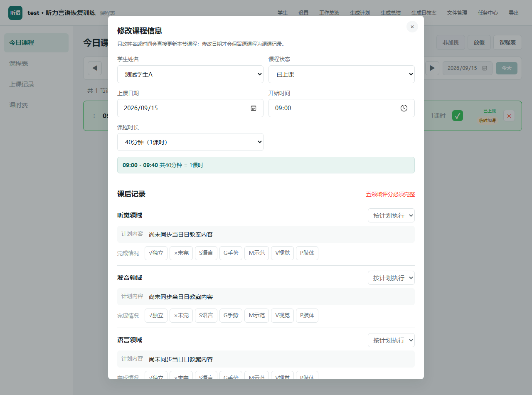532x395 pixels.
Task: Delete course with red X button
Action: coord(509,116)
